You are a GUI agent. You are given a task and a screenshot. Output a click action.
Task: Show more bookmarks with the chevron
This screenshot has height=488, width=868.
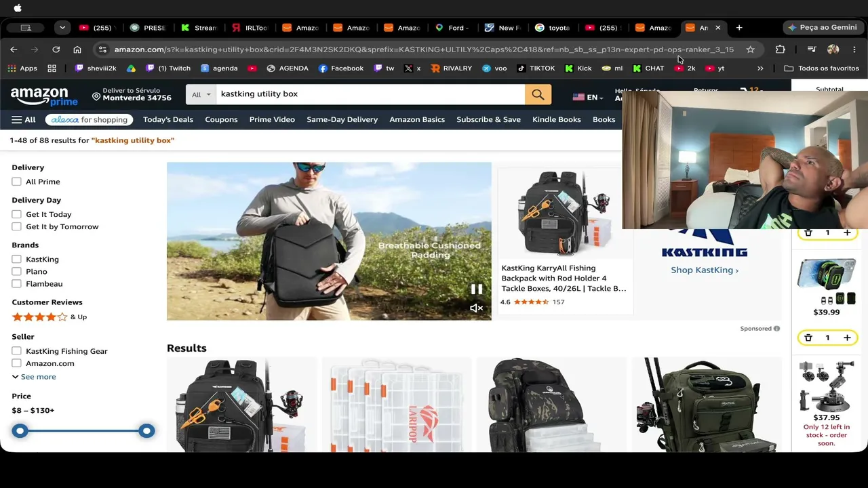tap(760, 68)
